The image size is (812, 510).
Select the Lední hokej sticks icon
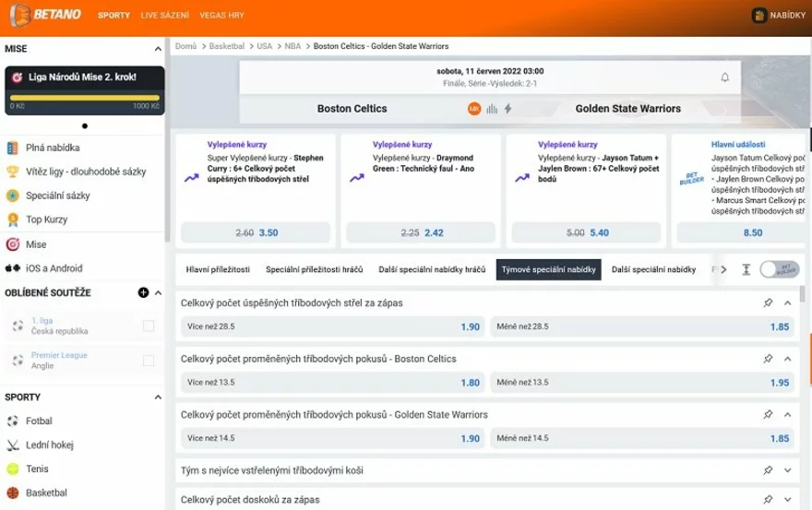[12, 445]
